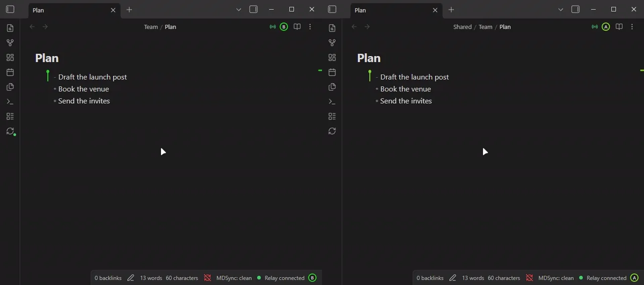
Task: Click B avatar in left status bar
Action: [312, 278]
